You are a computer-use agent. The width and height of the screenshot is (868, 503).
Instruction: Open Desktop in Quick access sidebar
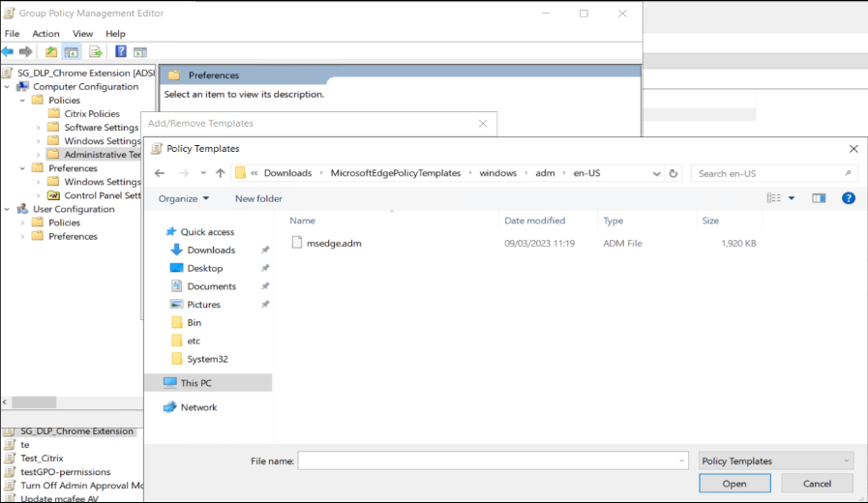coord(205,268)
